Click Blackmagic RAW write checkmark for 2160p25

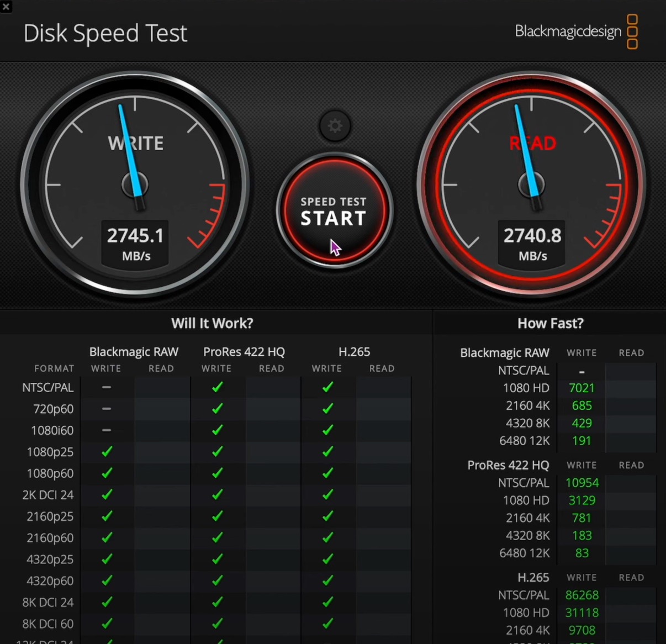pos(107,516)
